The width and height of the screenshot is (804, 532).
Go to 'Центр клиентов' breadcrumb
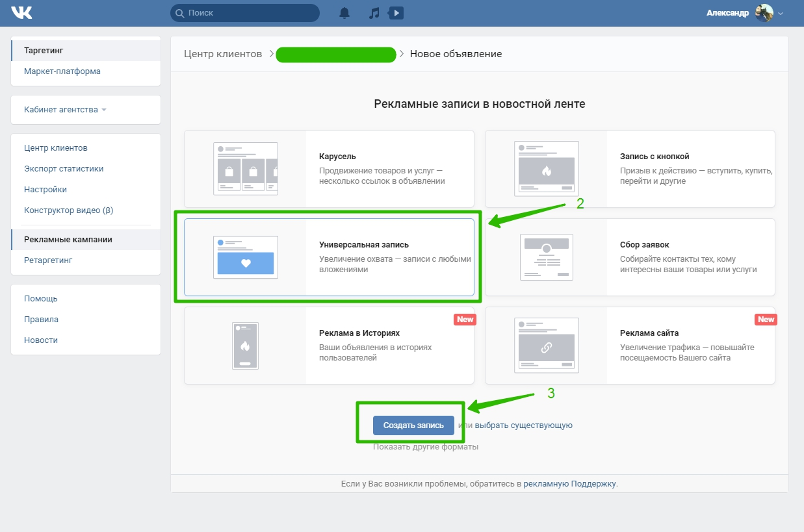coord(222,54)
